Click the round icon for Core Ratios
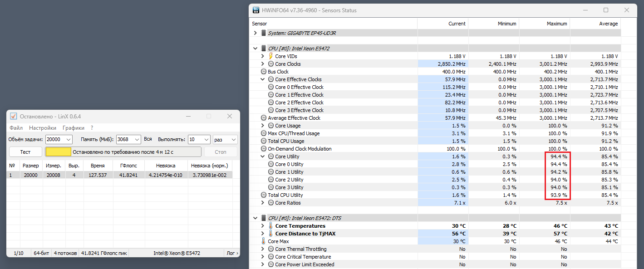This screenshot has width=644, height=269. (271, 203)
